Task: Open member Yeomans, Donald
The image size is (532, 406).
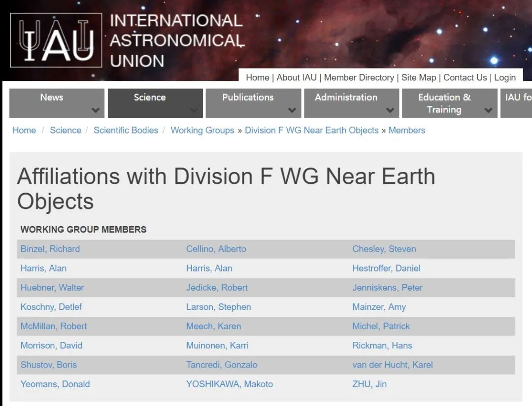Action: 55,384
